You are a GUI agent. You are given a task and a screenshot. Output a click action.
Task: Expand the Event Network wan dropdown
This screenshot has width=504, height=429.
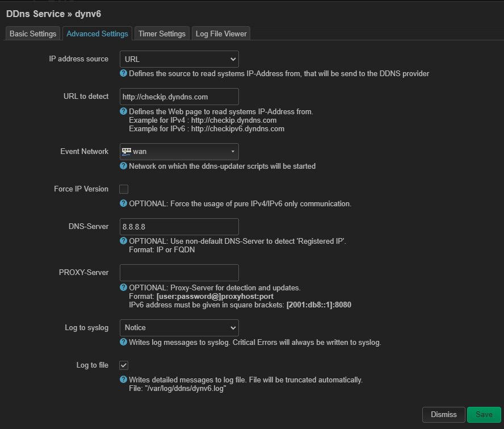click(179, 152)
